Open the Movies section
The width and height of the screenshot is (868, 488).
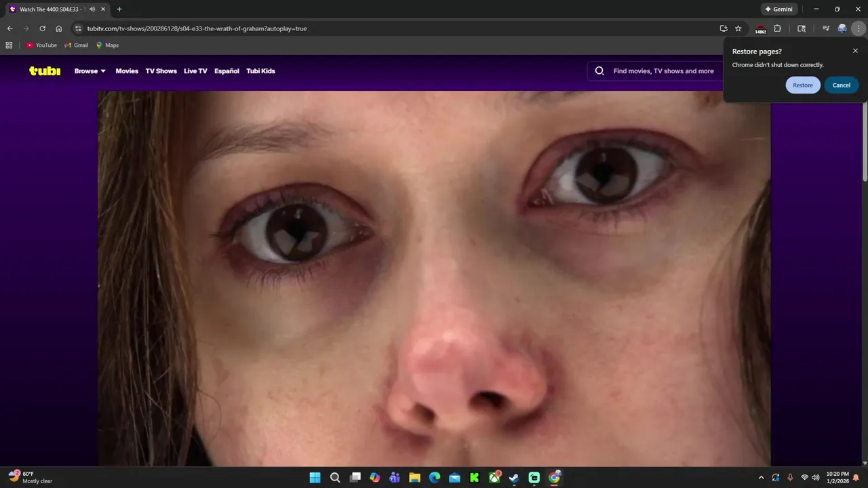click(x=127, y=71)
